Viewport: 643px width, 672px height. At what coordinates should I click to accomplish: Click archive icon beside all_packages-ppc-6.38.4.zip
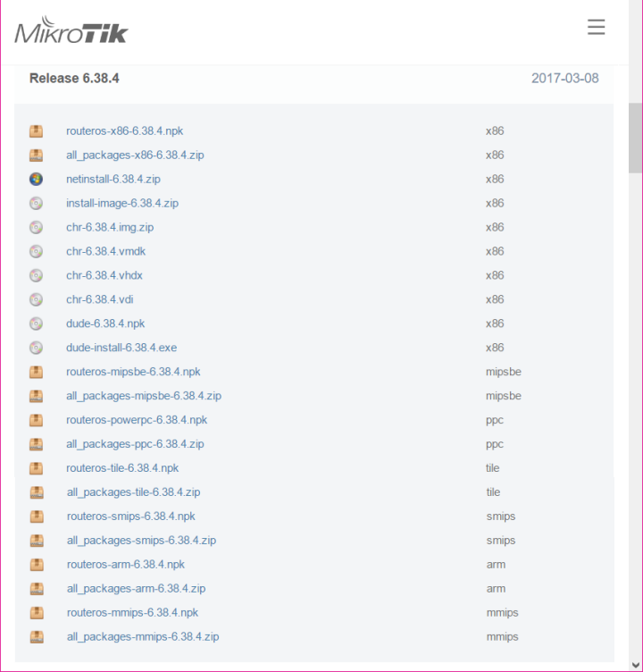pos(36,443)
